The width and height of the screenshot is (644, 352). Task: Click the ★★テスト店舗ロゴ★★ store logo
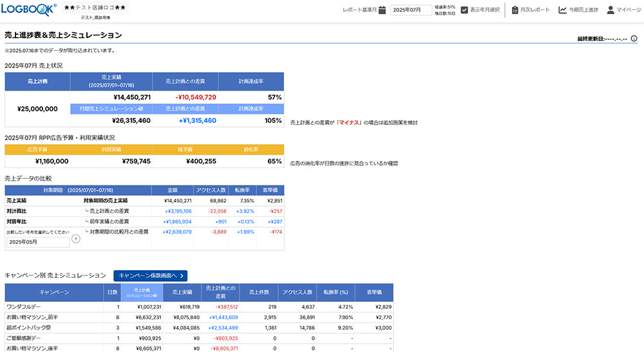click(96, 8)
